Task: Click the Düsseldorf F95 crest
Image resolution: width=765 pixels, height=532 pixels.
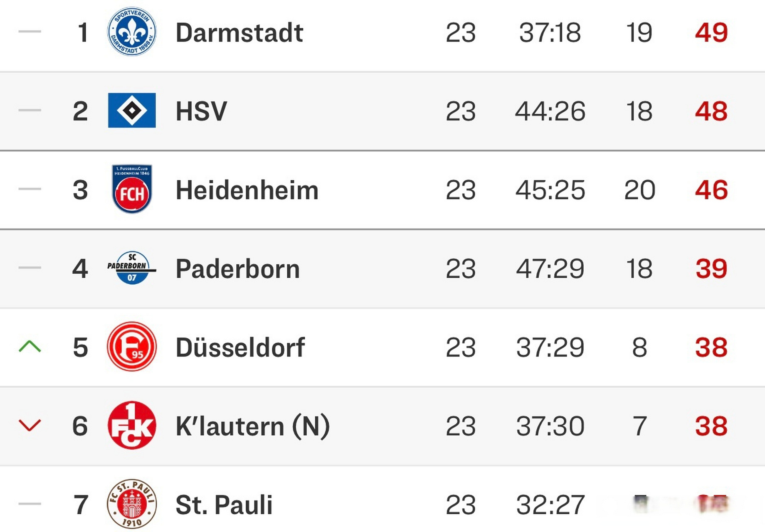Action: (132, 347)
